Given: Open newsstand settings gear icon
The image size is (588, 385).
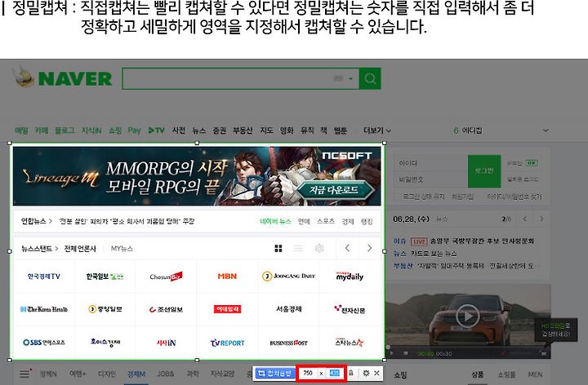Looking at the screenshot, I should point(319,248).
